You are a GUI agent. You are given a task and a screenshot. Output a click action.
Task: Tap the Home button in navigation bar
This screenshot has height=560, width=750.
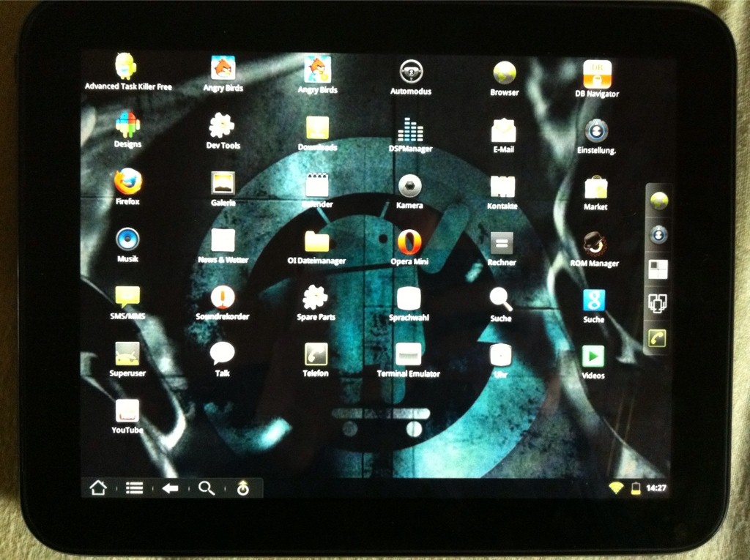98,488
